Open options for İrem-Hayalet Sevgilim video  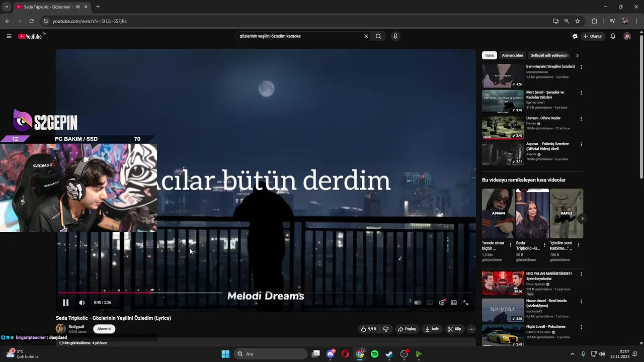[x=581, y=67]
